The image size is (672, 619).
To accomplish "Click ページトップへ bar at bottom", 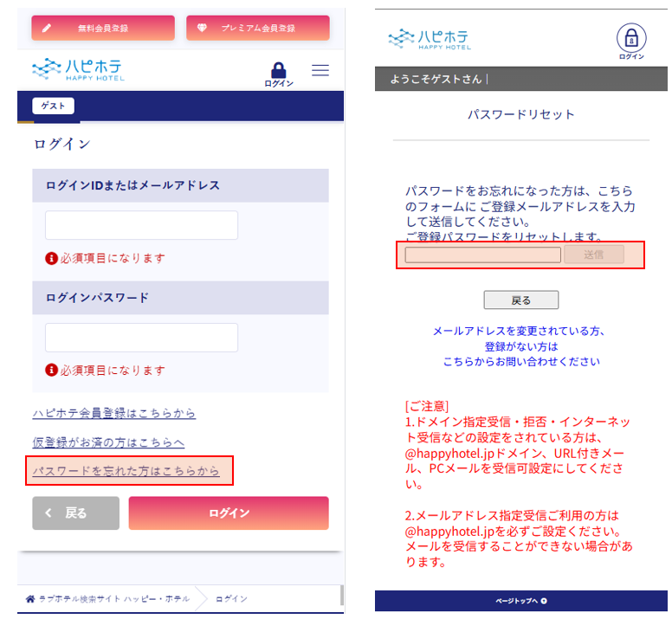I will pos(521,601).
